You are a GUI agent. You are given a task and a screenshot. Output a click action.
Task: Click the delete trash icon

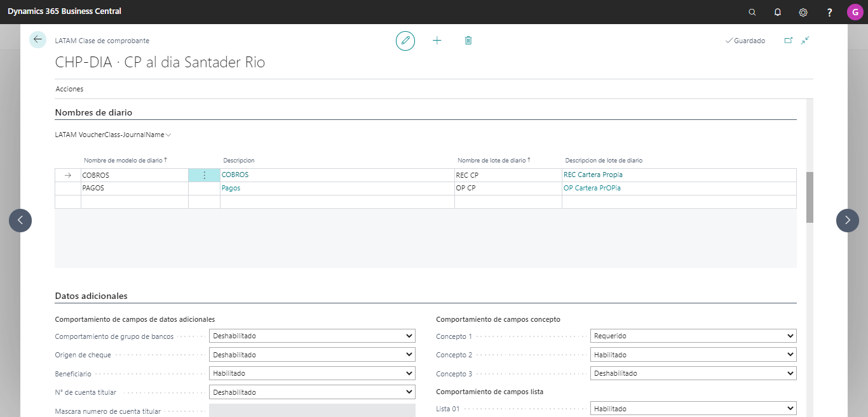click(468, 41)
